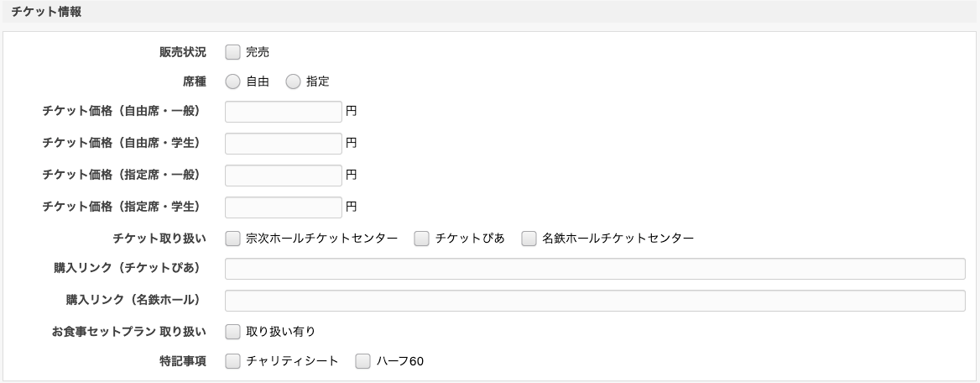Click the 指定 radio label text
The height and width of the screenshot is (383, 980).
pyautogui.click(x=318, y=81)
